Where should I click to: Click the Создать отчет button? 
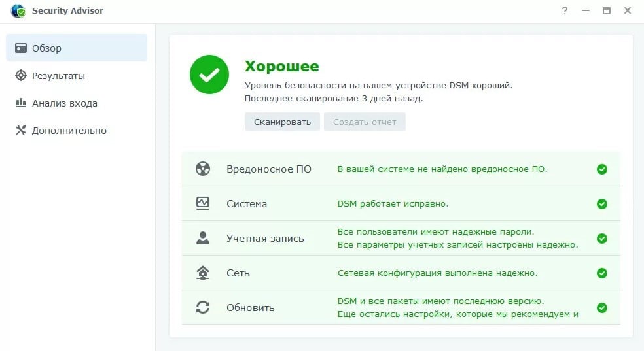coord(365,122)
